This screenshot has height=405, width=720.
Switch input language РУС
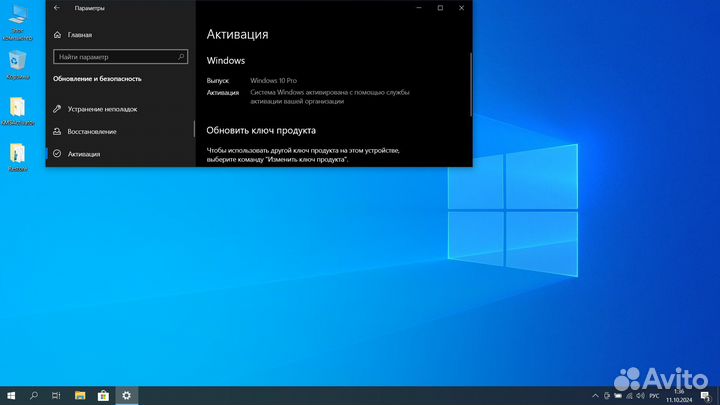[654, 396]
